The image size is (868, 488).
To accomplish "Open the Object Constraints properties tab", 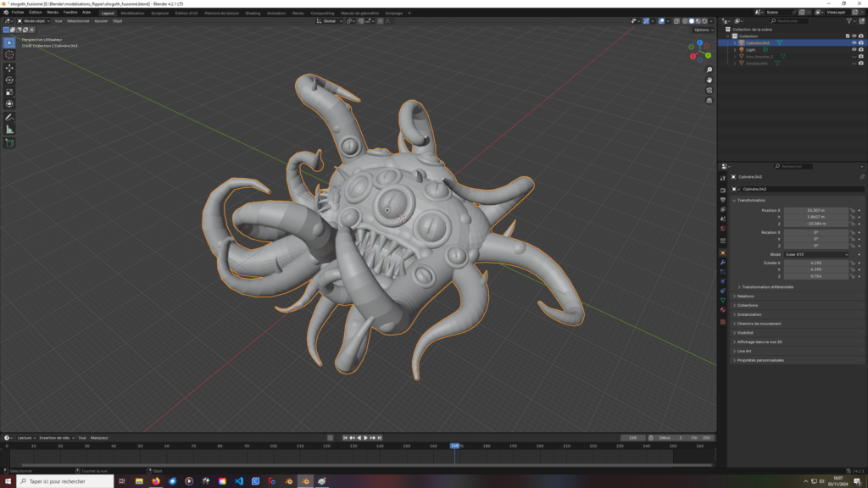I will pos(723,291).
